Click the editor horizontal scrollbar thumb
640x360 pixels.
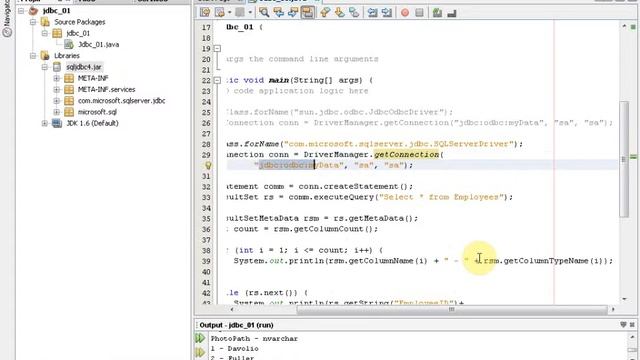[451, 309]
